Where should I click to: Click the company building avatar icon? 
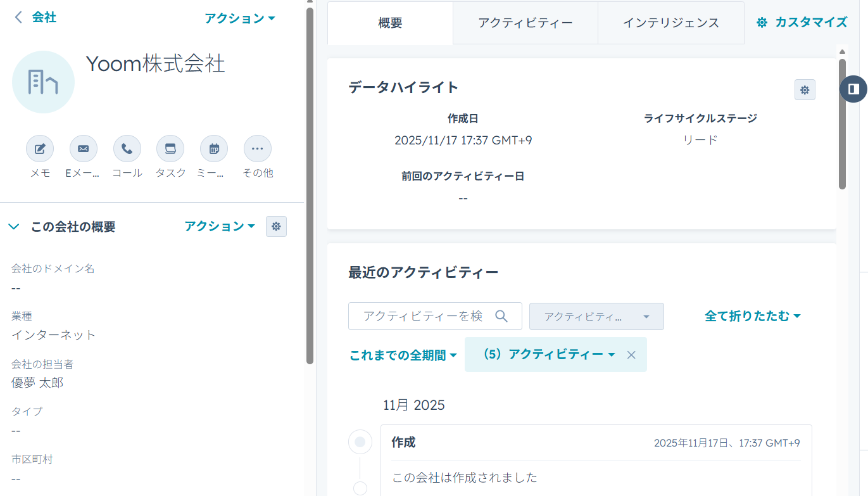coord(43,82)
